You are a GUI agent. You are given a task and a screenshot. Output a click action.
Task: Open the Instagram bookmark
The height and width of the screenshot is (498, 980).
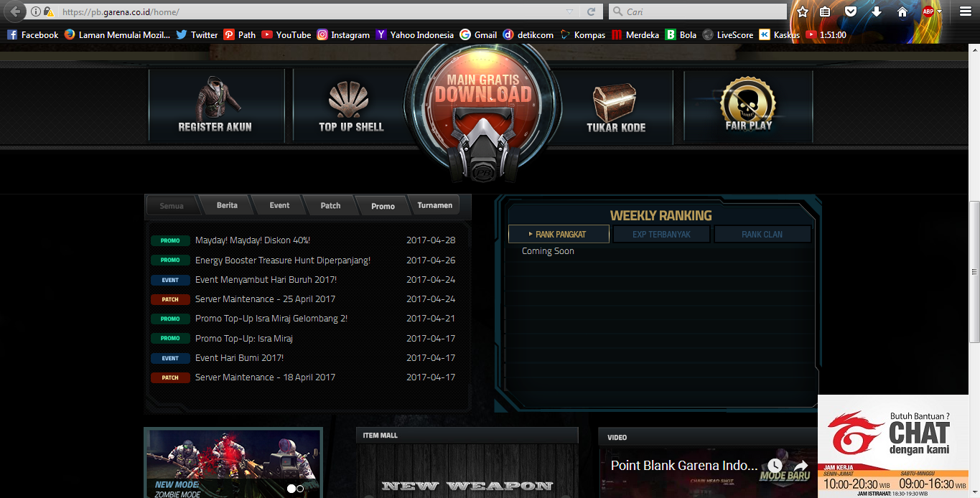click(x=343, y=34)
